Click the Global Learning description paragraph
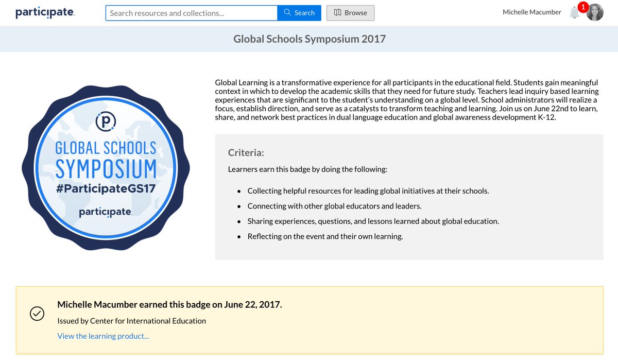Screen dimensions: 618x364 coord(407,99)
